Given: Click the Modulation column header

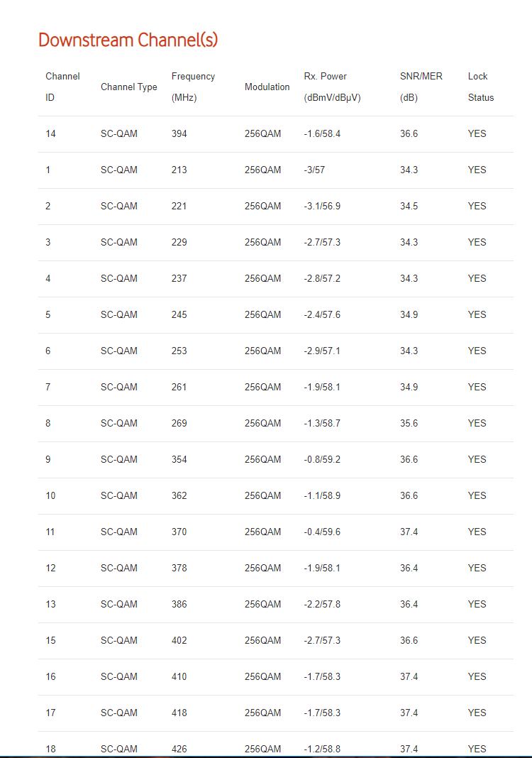Looking at the screenshot, I should click(x=267, y=87).
